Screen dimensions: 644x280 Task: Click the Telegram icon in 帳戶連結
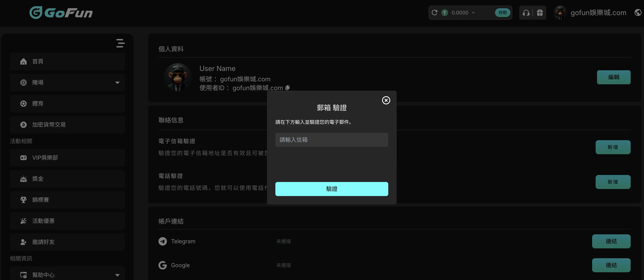coord(162,241)
